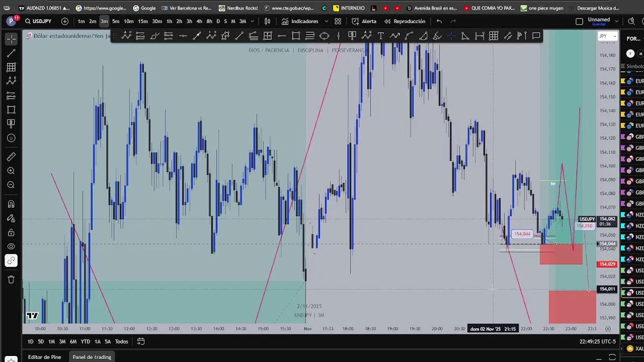This screenshot has width=644, height=362.
Task: Open the Indicadores button
Action: pyautogui.click(x=300, y=21)
